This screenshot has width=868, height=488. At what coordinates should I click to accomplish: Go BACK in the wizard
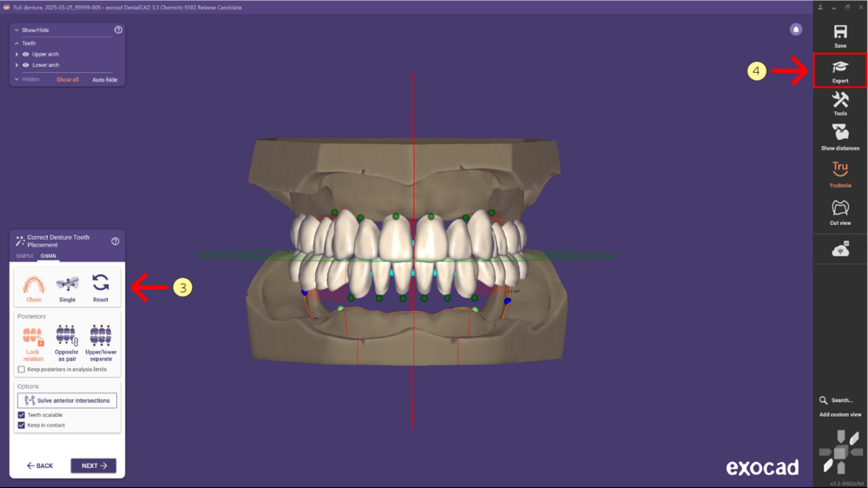(x=40, y=465)
